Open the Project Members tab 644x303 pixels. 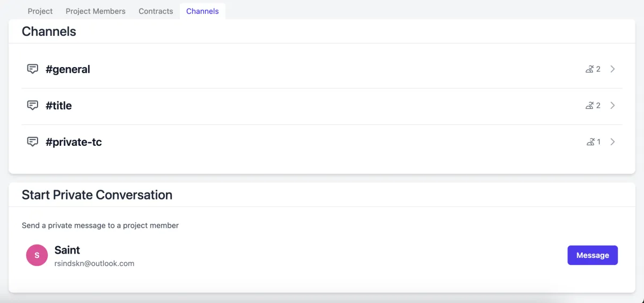tap(96, 11)
